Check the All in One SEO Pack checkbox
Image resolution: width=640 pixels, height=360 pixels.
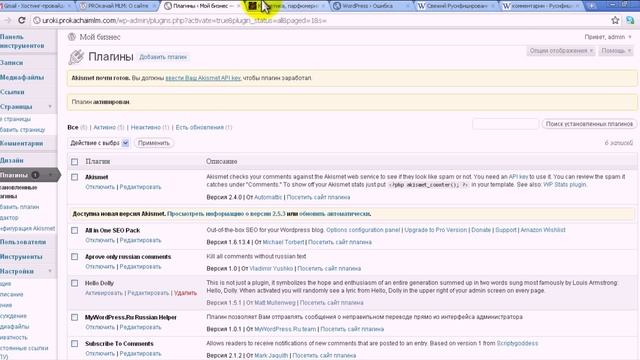point(74,230)
